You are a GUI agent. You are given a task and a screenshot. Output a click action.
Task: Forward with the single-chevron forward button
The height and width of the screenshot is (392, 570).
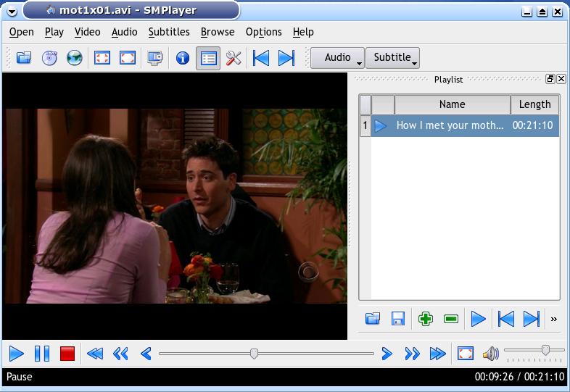coord(387,354)
